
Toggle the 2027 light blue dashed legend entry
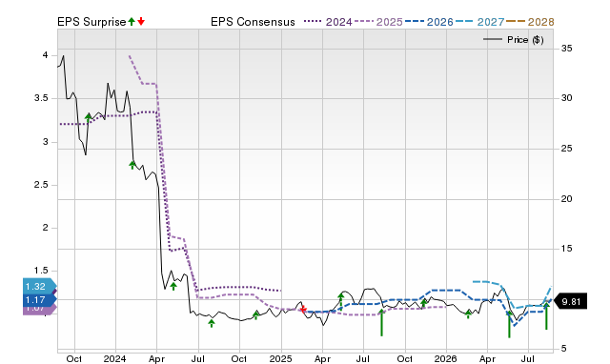(x=479, y=22)
